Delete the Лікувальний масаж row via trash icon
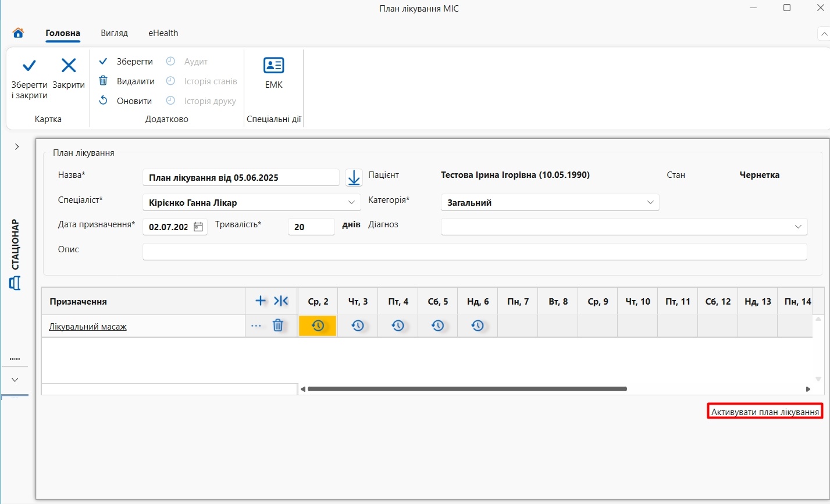830x504 pixels. click(278, 326)
